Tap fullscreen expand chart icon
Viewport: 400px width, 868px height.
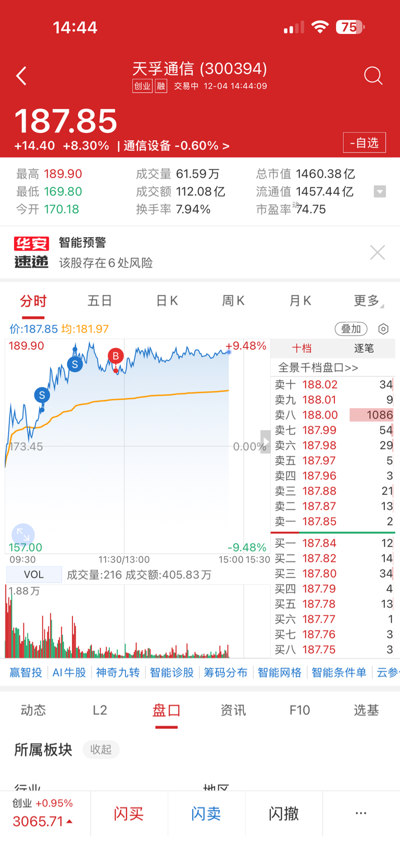coord(23,534)
